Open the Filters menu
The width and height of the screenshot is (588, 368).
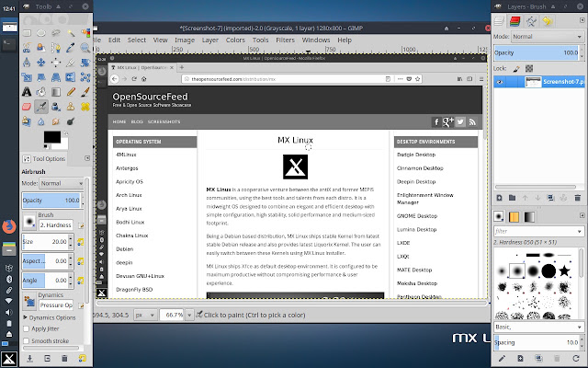tap(286, 40)
